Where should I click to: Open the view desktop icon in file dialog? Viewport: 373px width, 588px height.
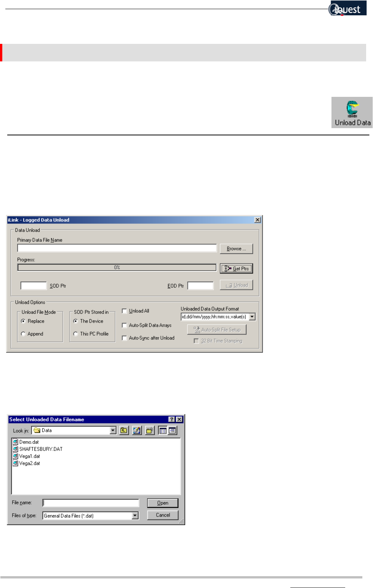pyautogui.click(x=137, y=431)
